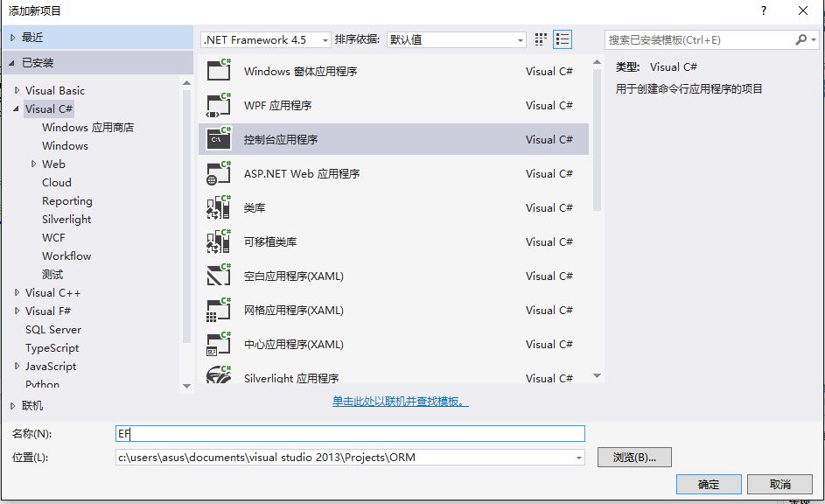The image size is (825, 504).
Task: Select the 网格应用程序(XAML) template icon
Action: click(219, 310)
